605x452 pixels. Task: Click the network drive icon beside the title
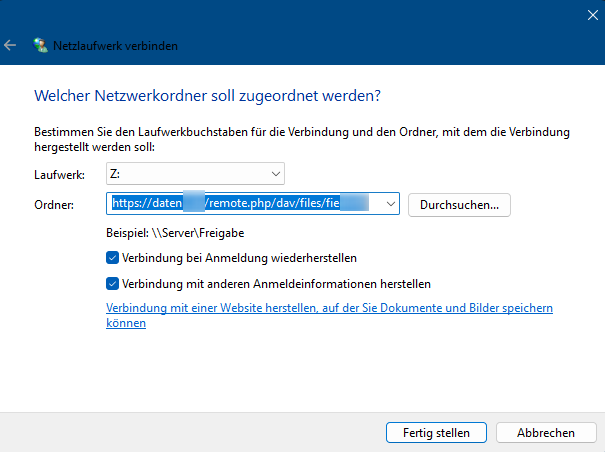[40, 45]
